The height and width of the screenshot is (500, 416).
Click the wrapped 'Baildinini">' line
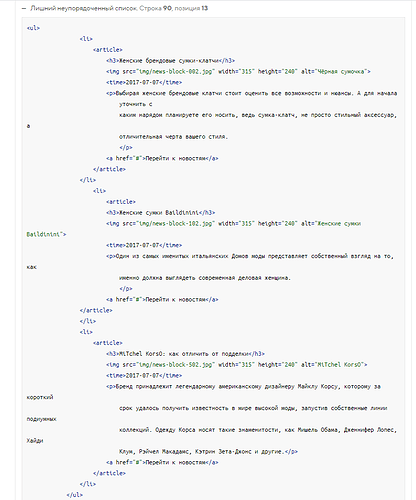[46, 234]
